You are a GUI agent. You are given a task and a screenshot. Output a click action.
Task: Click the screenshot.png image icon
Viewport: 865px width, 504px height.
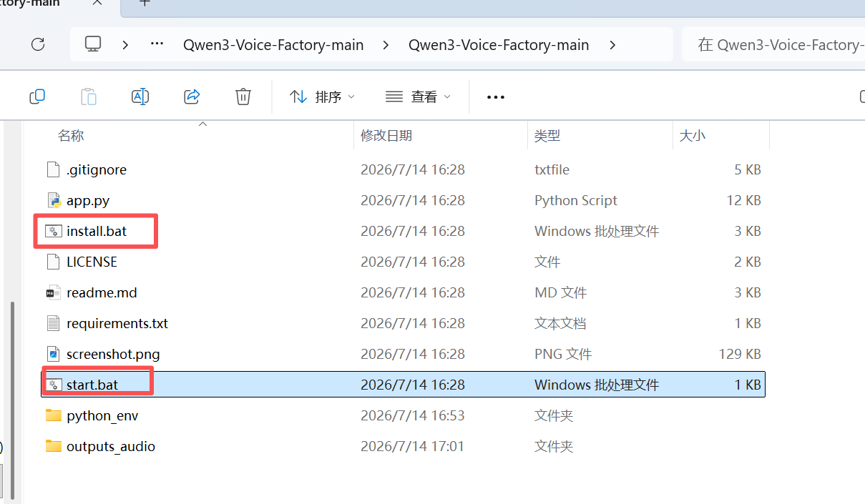pyautogui.click(x=53, y=354)
